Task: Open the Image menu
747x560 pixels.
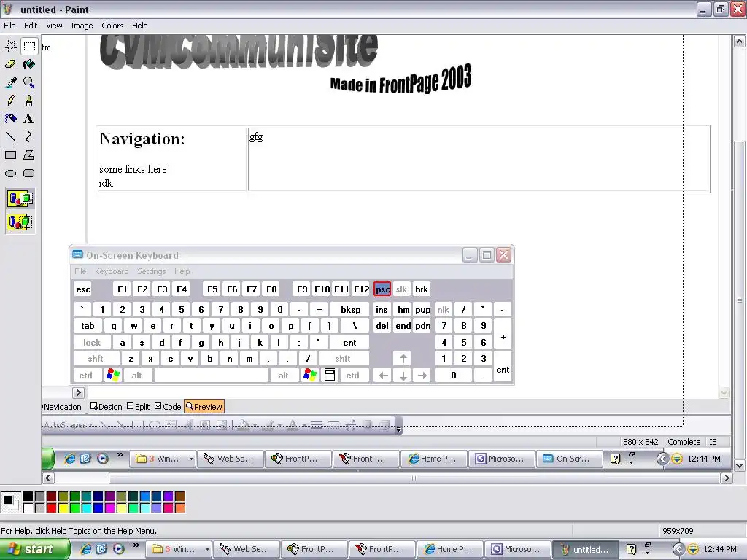Action: [82, 26]
